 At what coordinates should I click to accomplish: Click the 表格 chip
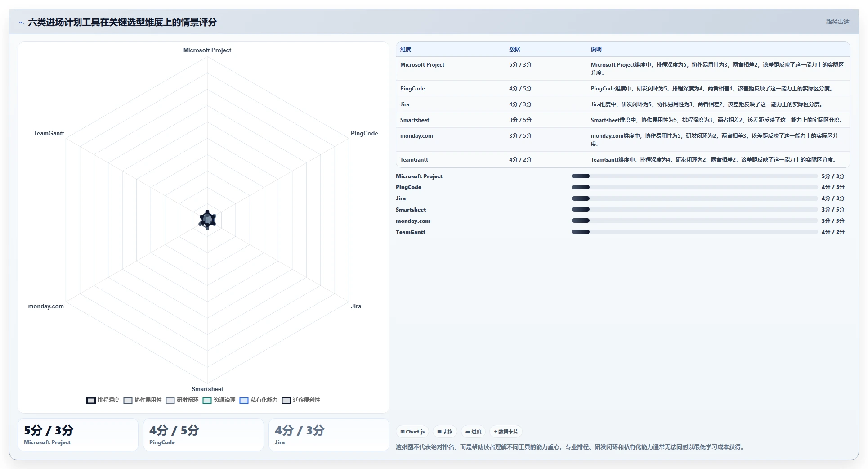click(x=445, y=432)
